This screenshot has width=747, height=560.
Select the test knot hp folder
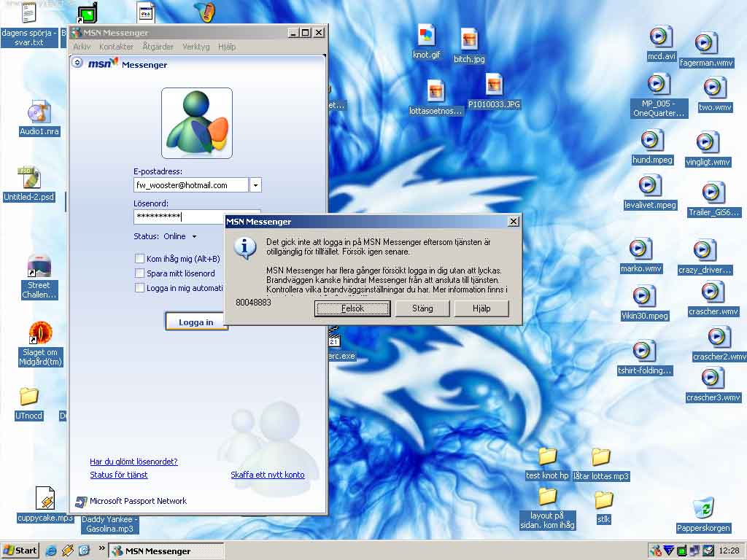coord(547,456)
